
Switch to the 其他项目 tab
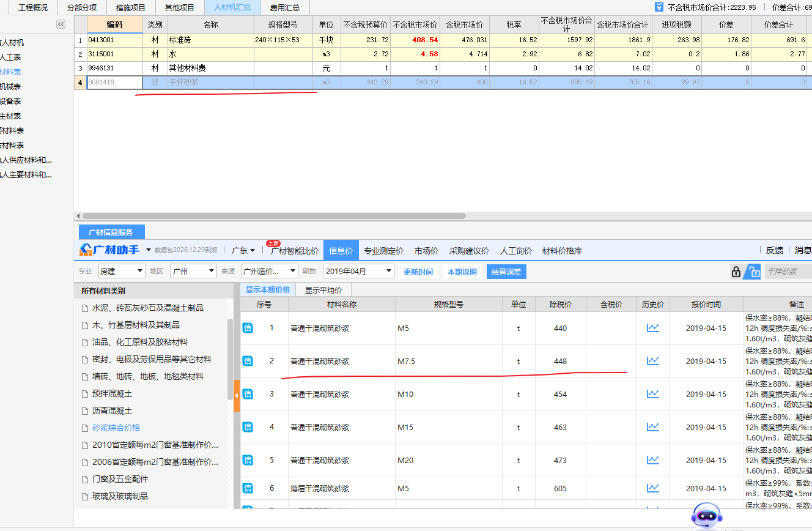click(x=180, y=7)
